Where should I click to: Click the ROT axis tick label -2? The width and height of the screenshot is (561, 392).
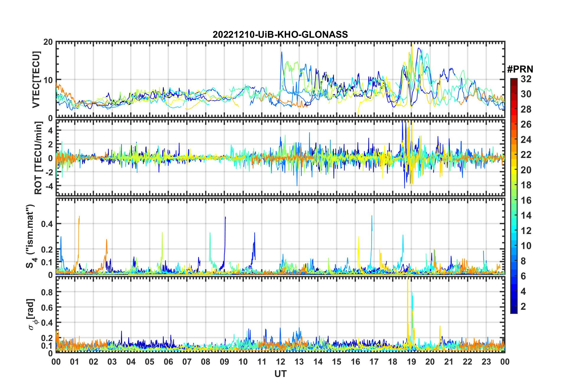coord(49,172)
